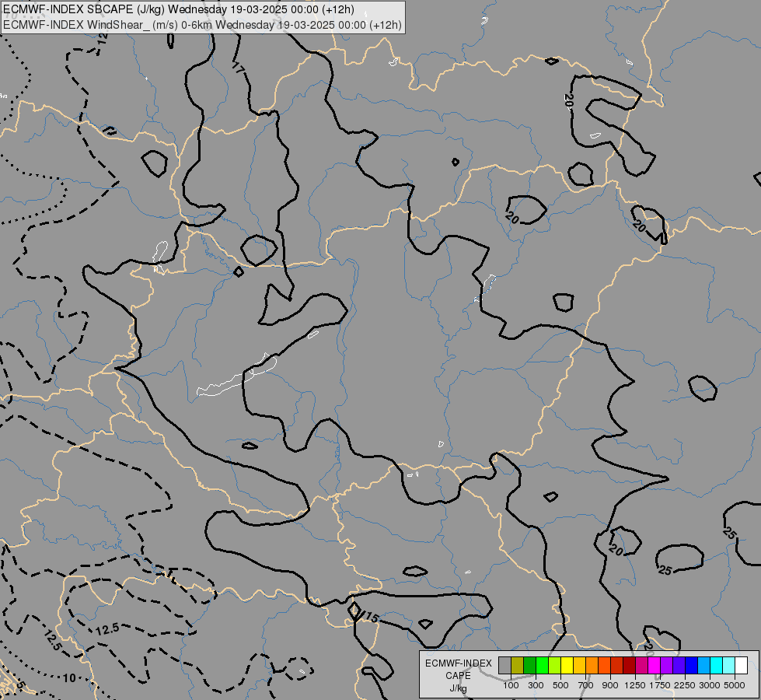Click legend value 300
This screenshot has width=761, height=700.
pyautogui.click(x=536, y=685)
